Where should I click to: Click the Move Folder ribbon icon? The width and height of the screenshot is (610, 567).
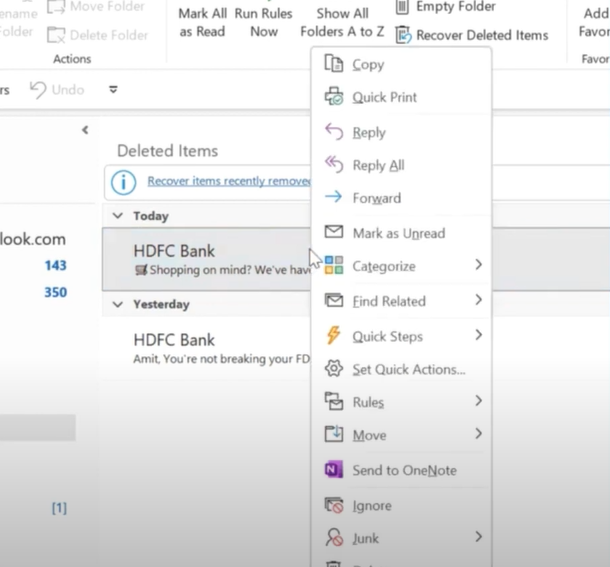tap(56, 7)
